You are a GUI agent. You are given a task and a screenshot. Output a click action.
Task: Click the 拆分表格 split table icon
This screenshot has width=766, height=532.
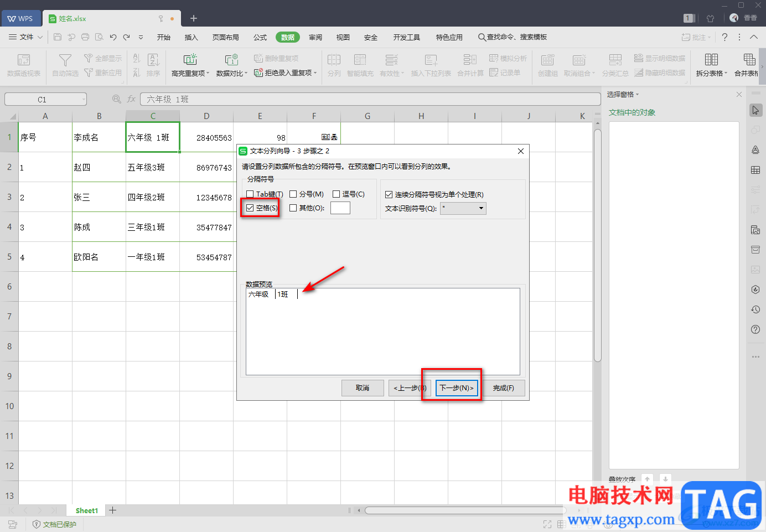[711, 60]
